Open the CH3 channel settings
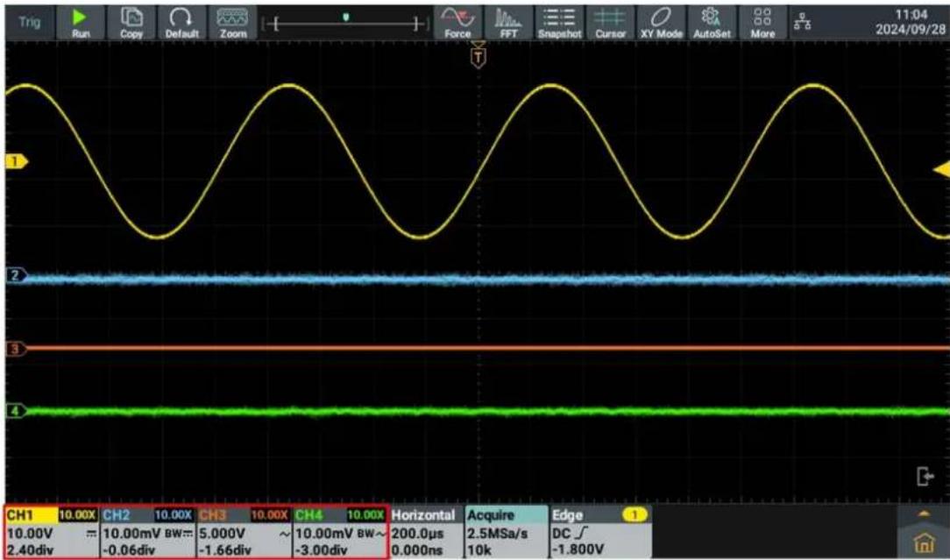The image size is (950, 560). (245, 532)
